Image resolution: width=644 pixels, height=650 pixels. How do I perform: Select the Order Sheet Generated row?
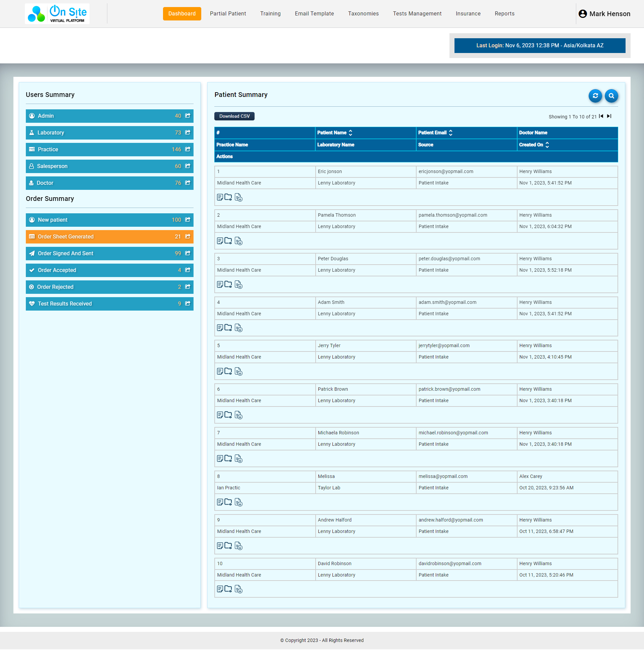pos(109,237)
